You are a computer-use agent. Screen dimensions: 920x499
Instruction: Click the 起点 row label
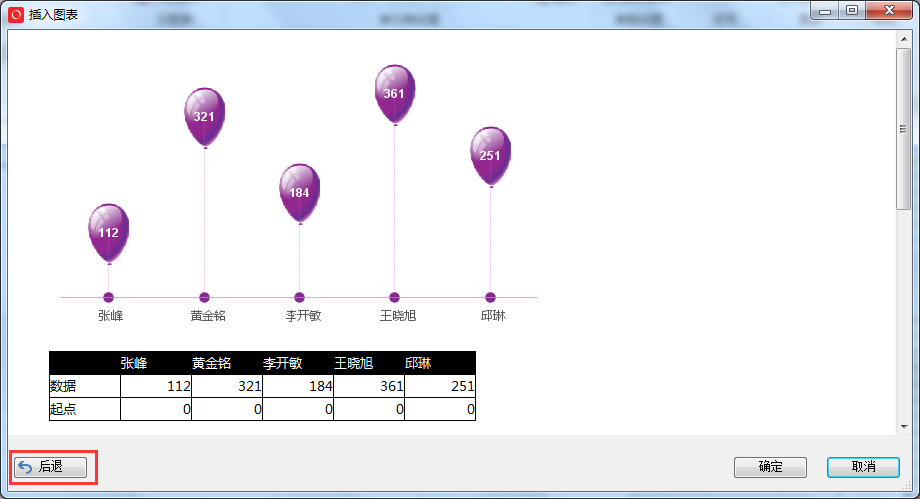[x=84, y=409]
